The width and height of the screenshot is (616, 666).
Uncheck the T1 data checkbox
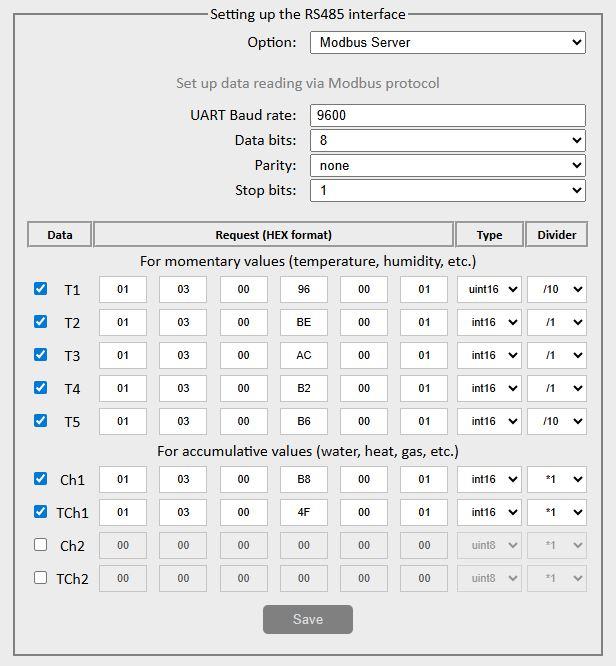[40, 289]
